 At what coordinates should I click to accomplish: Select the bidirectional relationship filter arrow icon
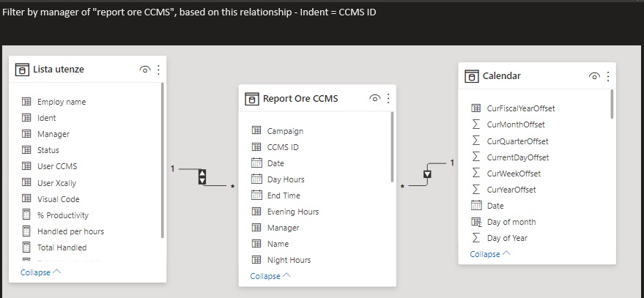pyautogui.click(x=201, y=176)
